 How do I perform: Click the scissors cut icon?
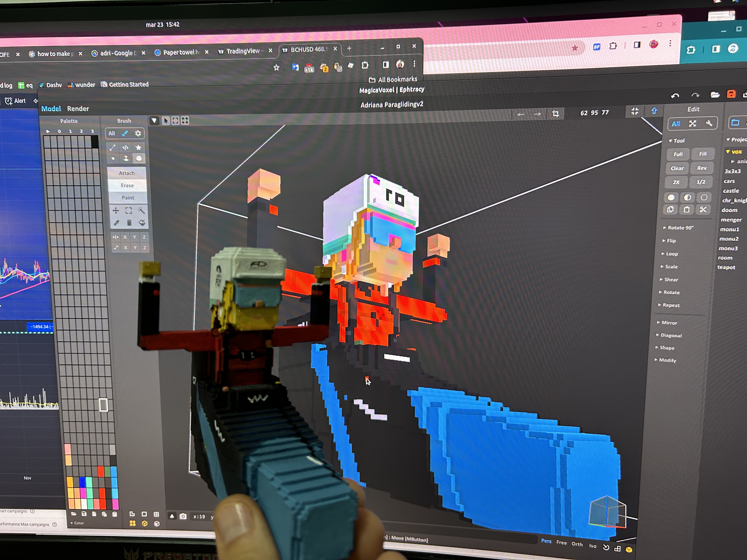(703, 210)
